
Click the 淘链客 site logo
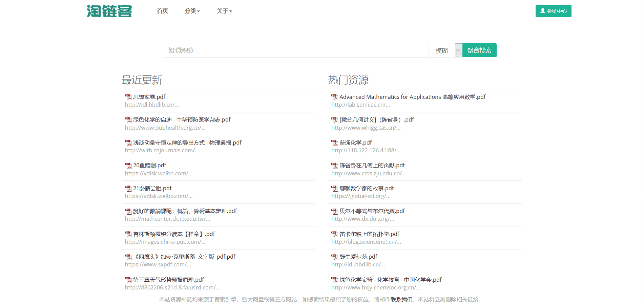(x=109, y=11)
